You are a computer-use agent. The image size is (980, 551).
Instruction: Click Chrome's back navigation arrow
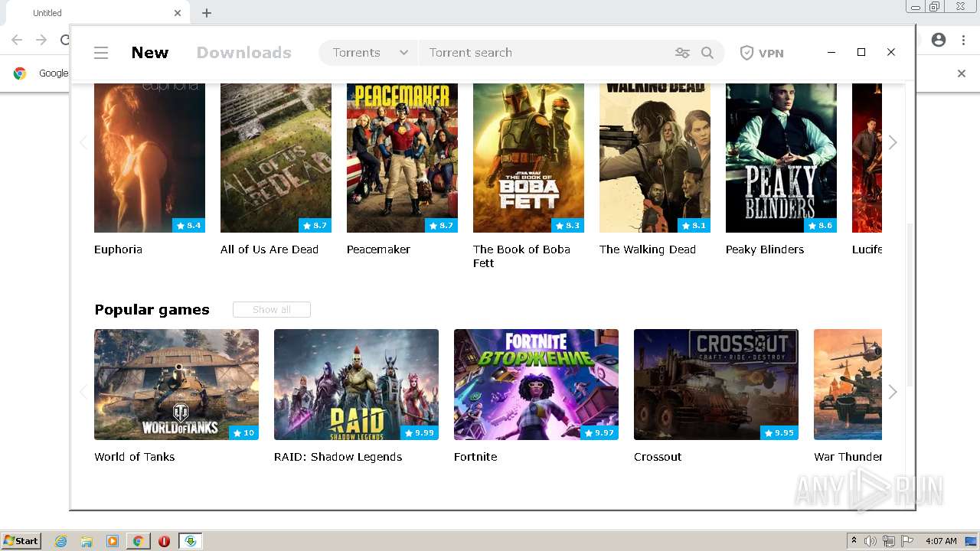point(17,40)
